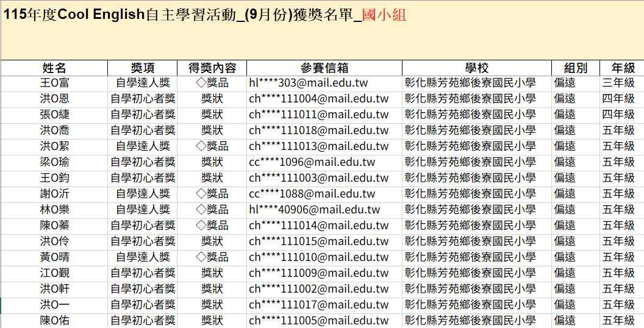Select 自學達人獎 in 洪O絜's row
The height and width of the screenshot is (328, 644).
click(x=143, y=146)
